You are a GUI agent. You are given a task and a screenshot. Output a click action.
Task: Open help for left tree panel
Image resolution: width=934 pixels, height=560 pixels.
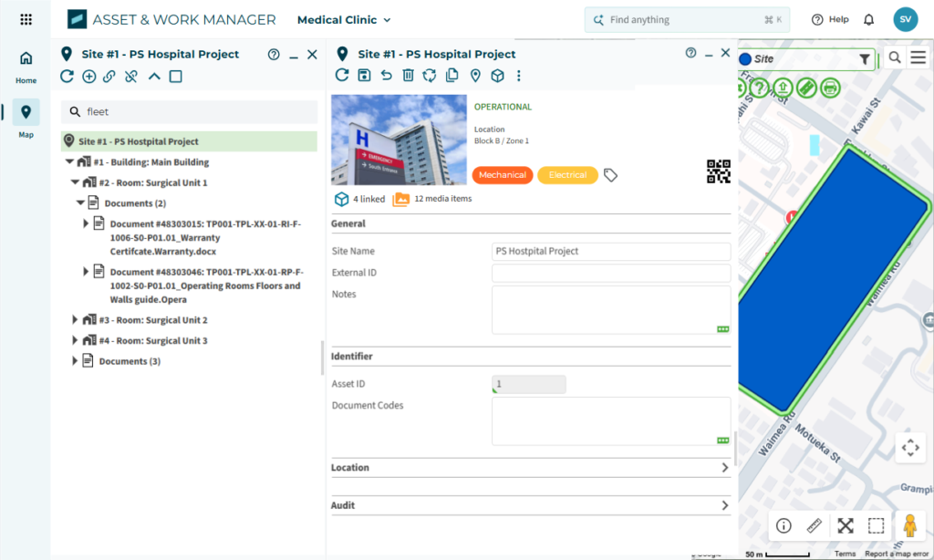coord(274,55)
